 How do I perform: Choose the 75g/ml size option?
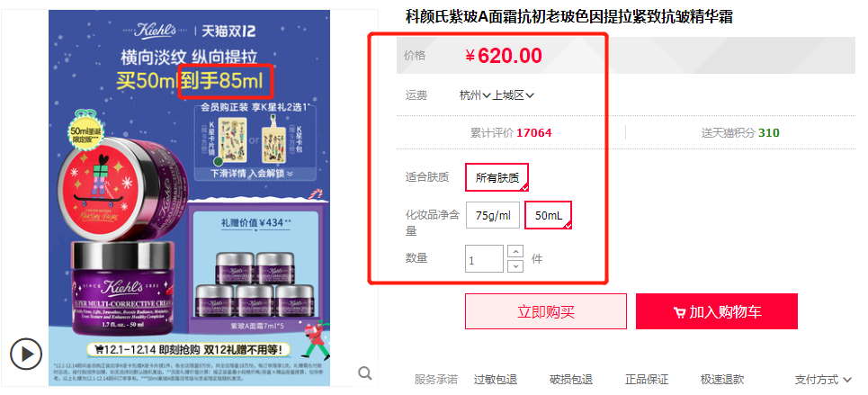tap(493, 216)
